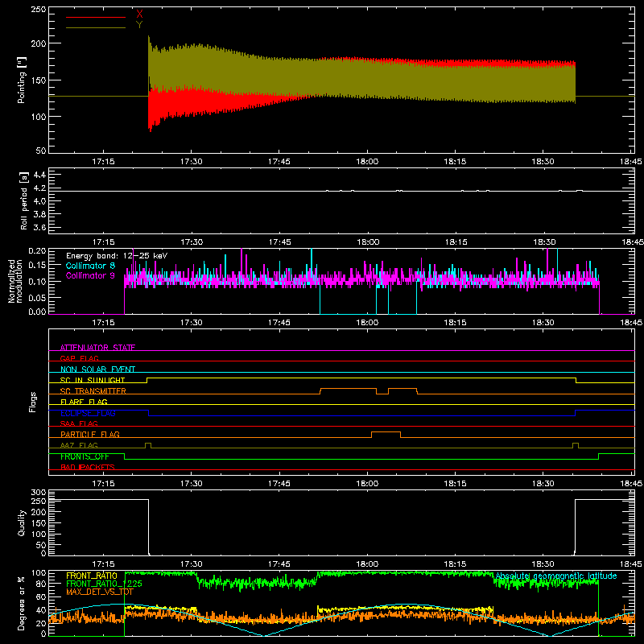This screenshot has height=644, width=644.
Task: Click the olive Y legend line
Action: click(x=96, y=28)
